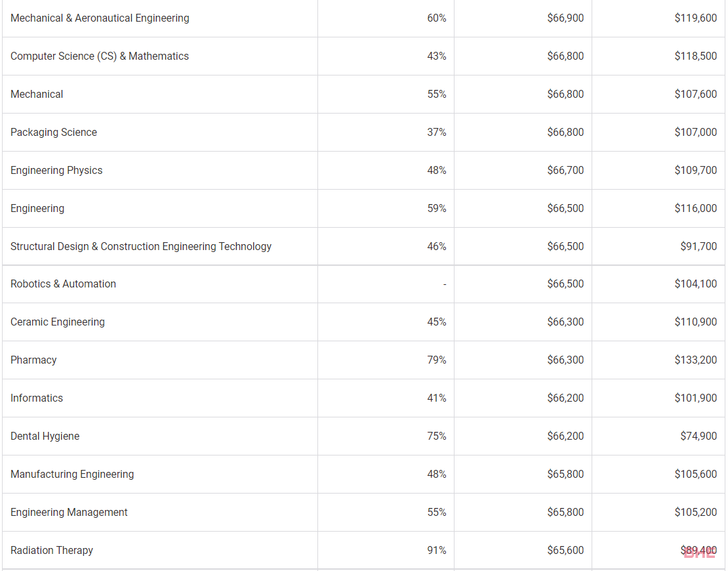This screenshot has width=728, height=571.
Task: Open the Informatics major entry
Action: point(37,398)
